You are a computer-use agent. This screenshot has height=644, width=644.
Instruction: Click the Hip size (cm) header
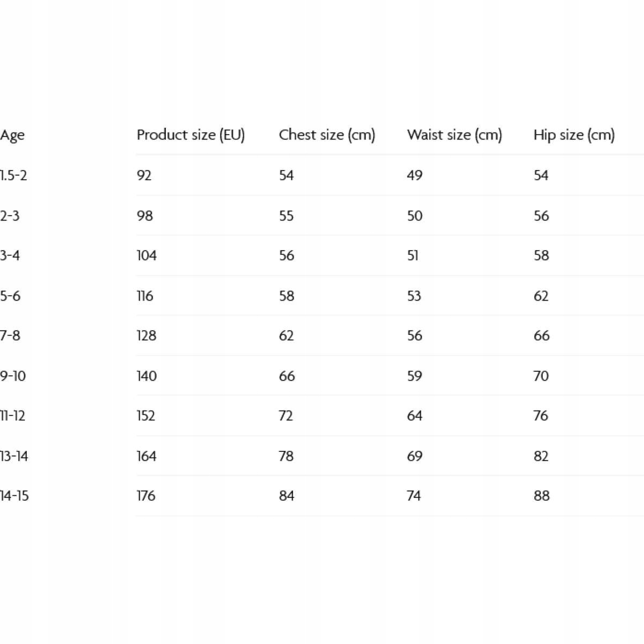click(x=574, y=135)
